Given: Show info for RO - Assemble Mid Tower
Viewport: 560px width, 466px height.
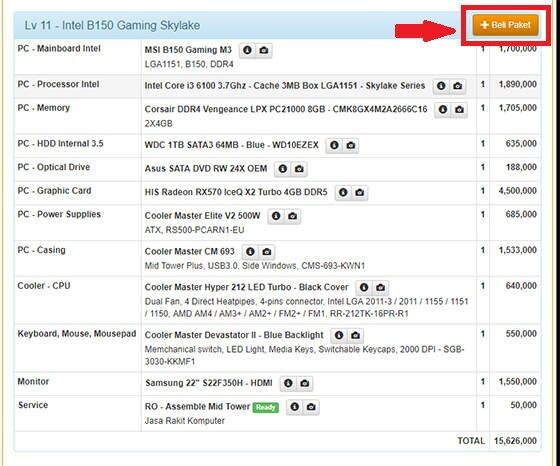Looking at the screenshot, I should (x=295, y=407).
